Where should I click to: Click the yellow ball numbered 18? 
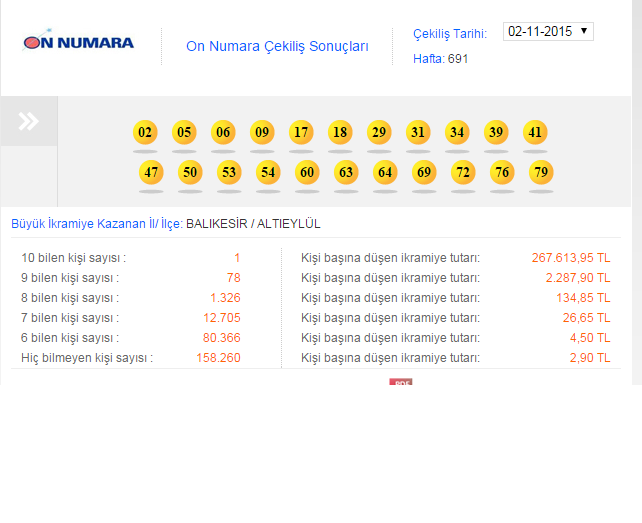340,132
